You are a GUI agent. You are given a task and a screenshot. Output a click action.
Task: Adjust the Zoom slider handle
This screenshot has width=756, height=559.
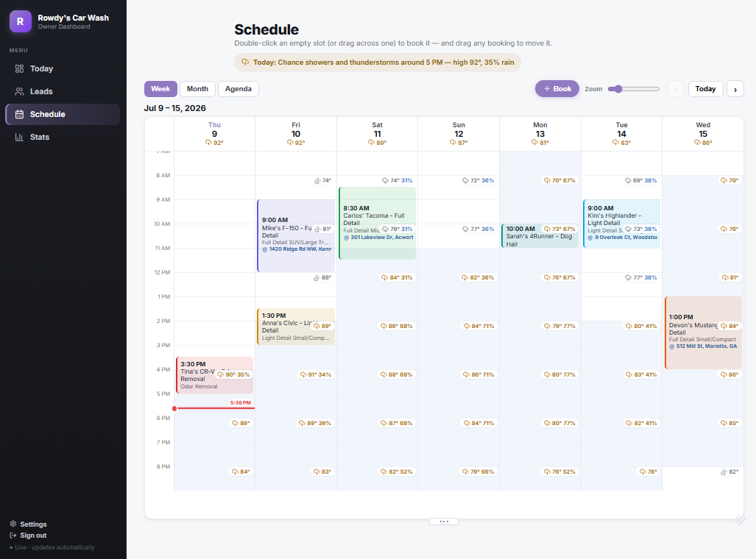coord(618,89)
